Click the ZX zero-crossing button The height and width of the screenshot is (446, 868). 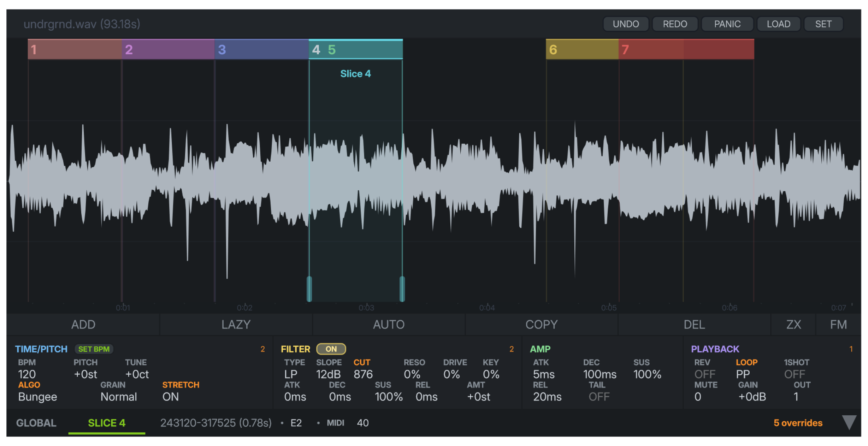(x=793, y=324)
